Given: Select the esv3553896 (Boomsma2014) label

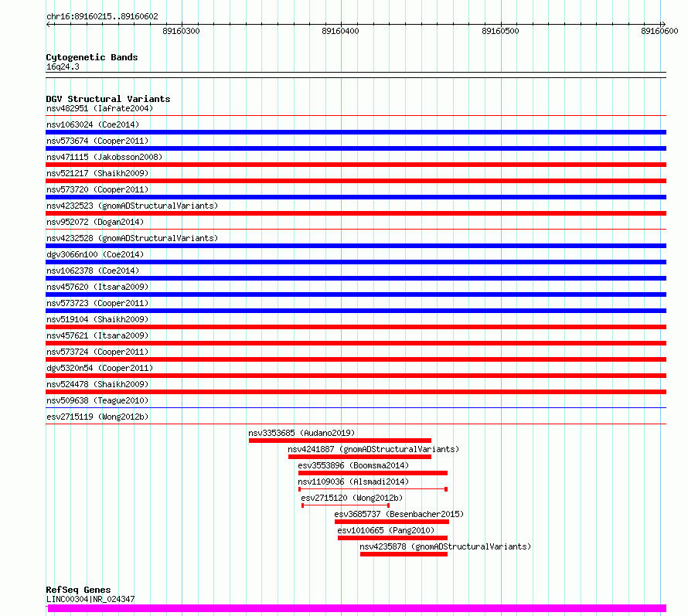Looking at the screenshot, I should [353, 465].
